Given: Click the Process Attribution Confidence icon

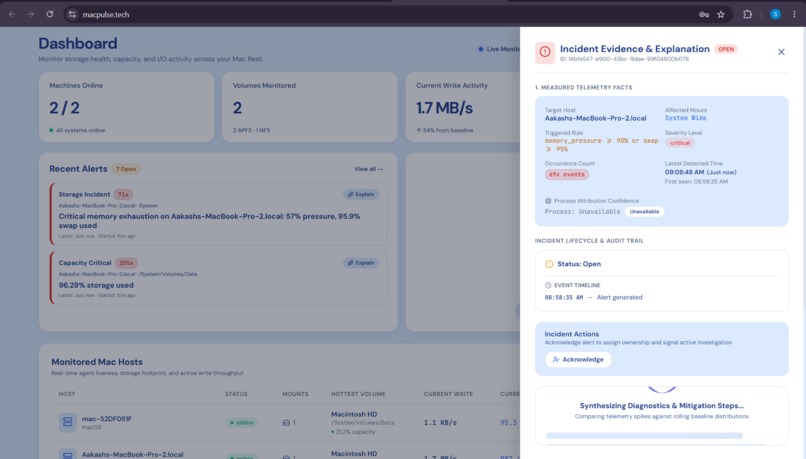Looking at the screenshot, I should [548, 201].
